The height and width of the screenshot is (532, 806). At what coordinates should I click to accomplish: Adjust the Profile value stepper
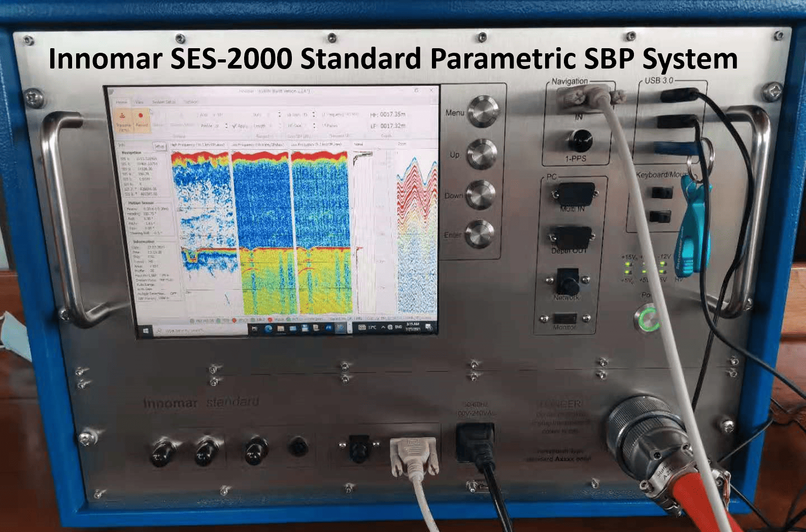pyautogui.click(x=226, y=125)
